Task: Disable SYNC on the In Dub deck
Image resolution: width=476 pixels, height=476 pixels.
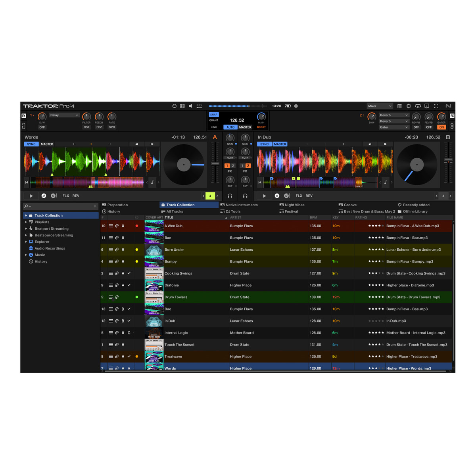Action: click(x=264, y=144)
